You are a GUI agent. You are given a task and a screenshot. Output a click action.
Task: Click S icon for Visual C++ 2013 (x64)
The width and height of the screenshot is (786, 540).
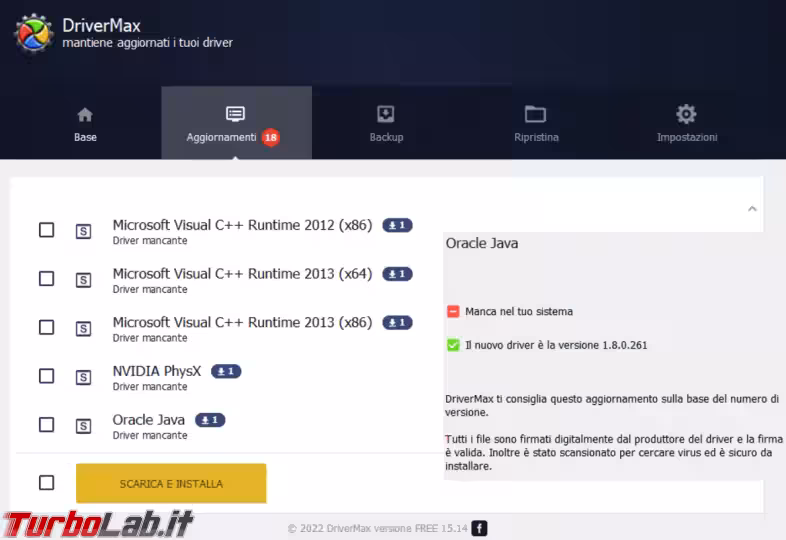(x=83, y=280)
